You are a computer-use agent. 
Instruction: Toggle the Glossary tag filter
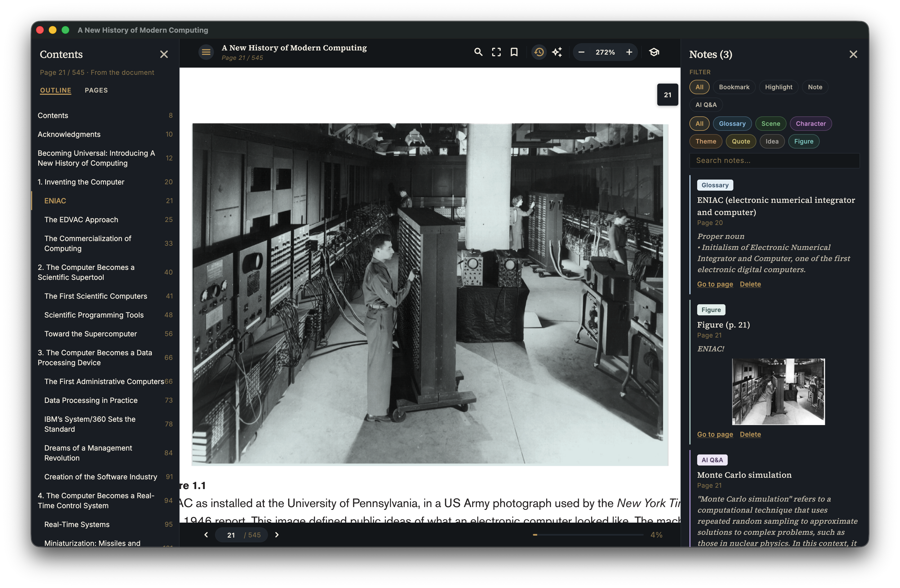(732, 124)
